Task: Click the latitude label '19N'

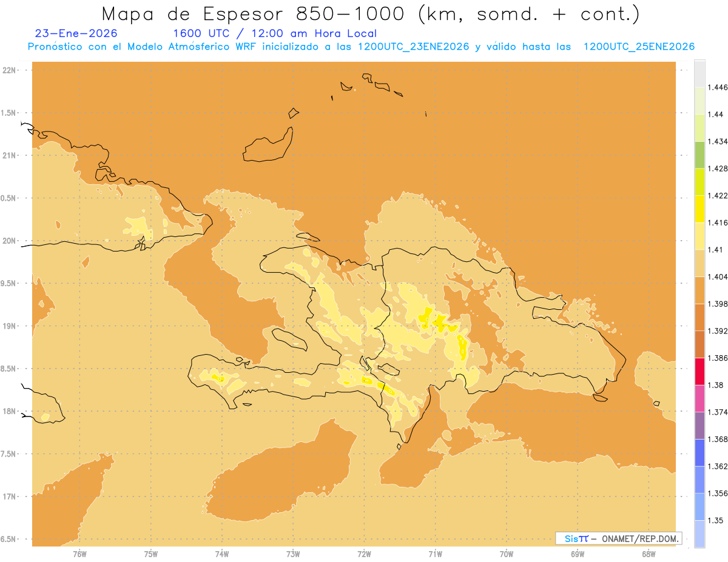Action: pyautogui.click(x=9, y=326)
